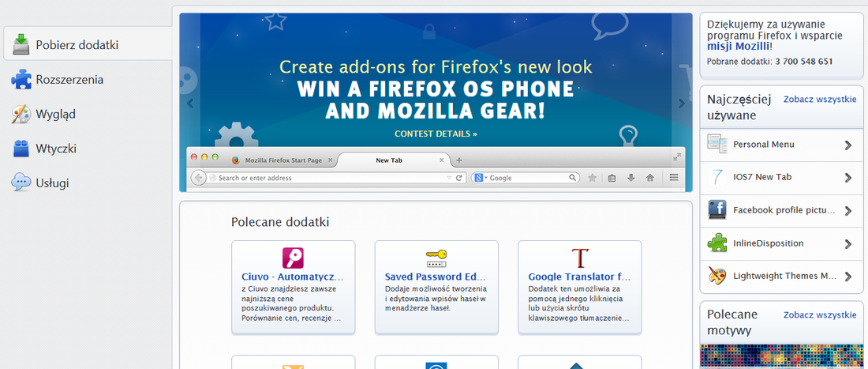868x369 pixels.
Task: Open the misji Mozilli link
Action: [x=738, y=47]
